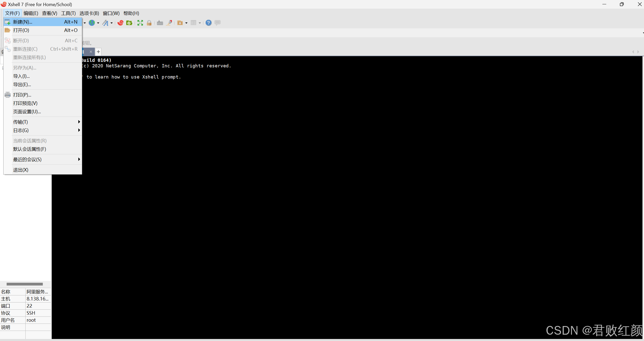Expand the layout grid dropdown arrow
644x341 pixels.
200,23
